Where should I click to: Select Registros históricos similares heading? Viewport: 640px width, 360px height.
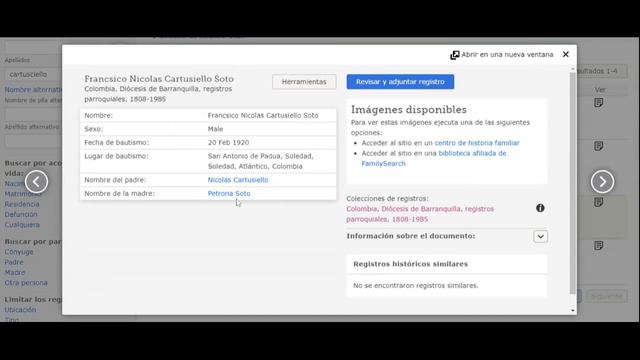[411, 264]
